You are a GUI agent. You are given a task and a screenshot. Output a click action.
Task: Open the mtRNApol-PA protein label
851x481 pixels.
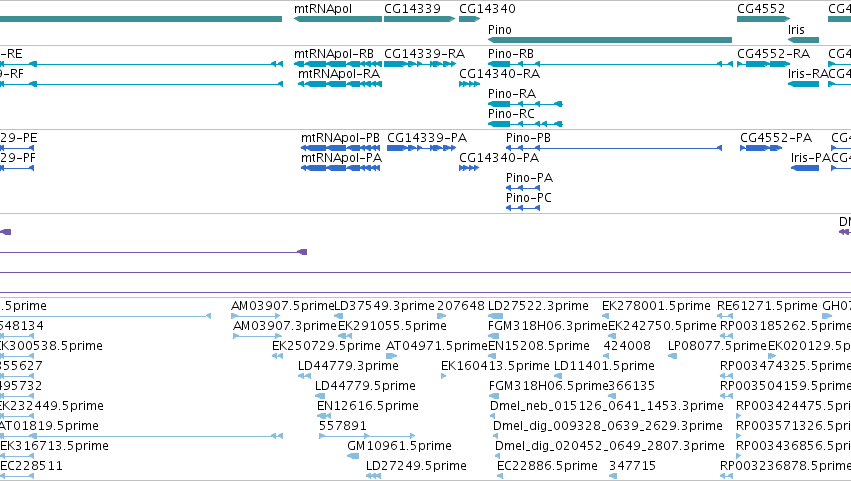click(341, 158)
